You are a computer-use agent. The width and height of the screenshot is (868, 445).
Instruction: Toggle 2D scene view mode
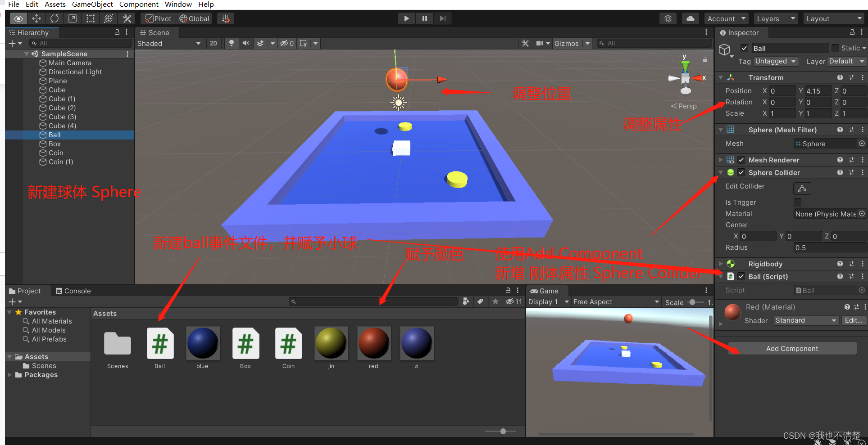[214, 43]
